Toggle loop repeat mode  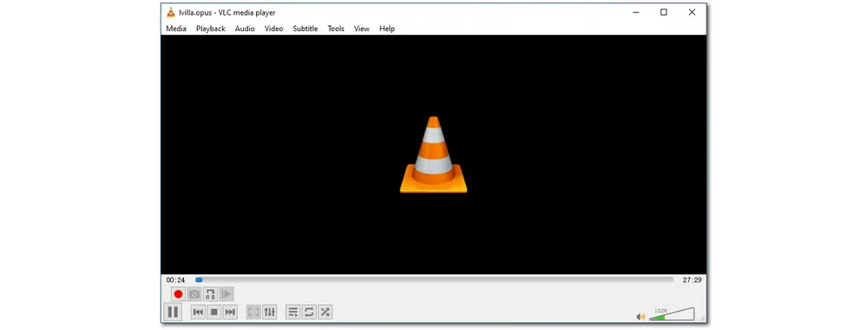tap(310, 313)
